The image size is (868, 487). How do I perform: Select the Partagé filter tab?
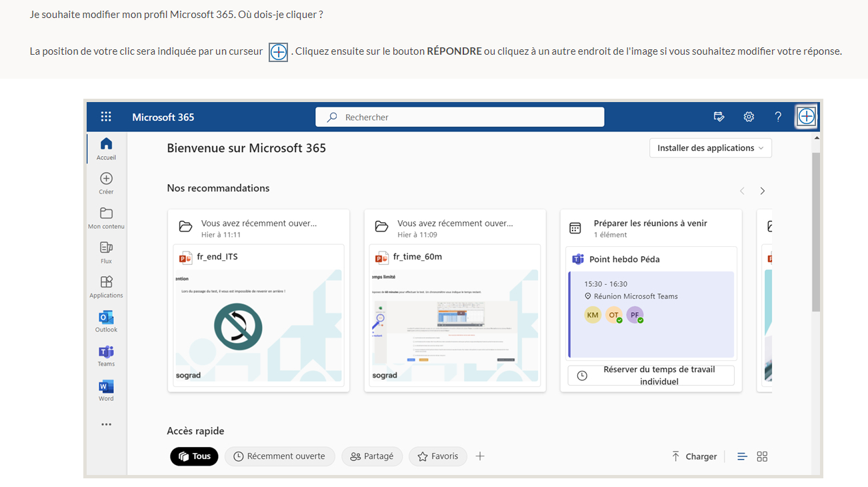[372, 456]
